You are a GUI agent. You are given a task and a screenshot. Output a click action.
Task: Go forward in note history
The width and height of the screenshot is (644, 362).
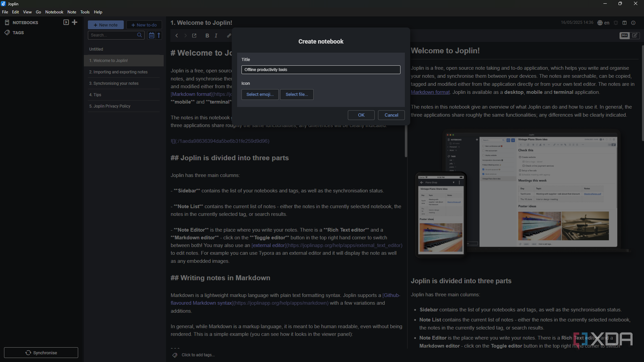(x=185, y=36)
